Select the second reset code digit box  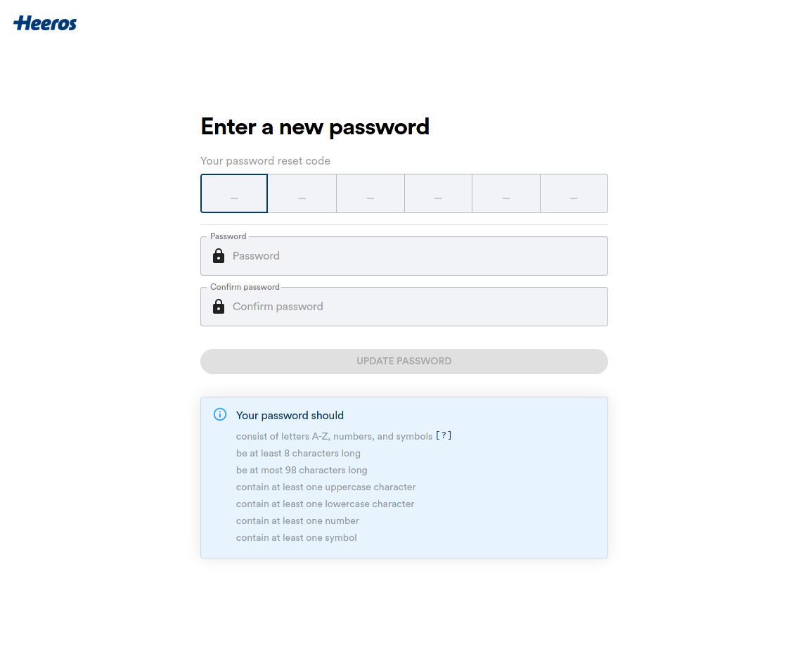click(302, 193)
